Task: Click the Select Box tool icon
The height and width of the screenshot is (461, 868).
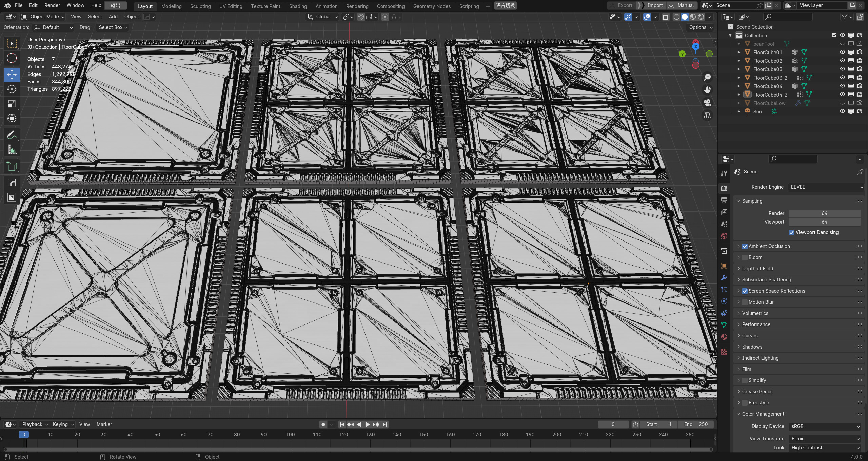Action: coord(12,43)
